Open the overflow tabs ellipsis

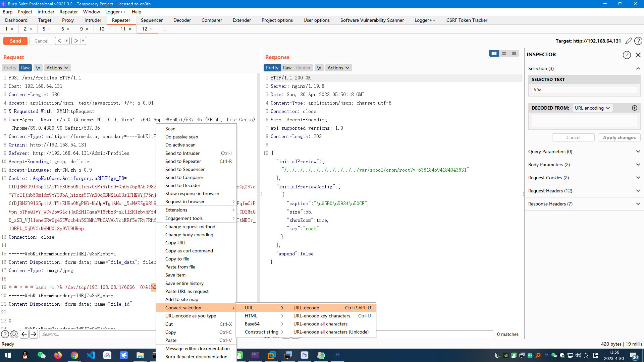(x=165, y=29)
